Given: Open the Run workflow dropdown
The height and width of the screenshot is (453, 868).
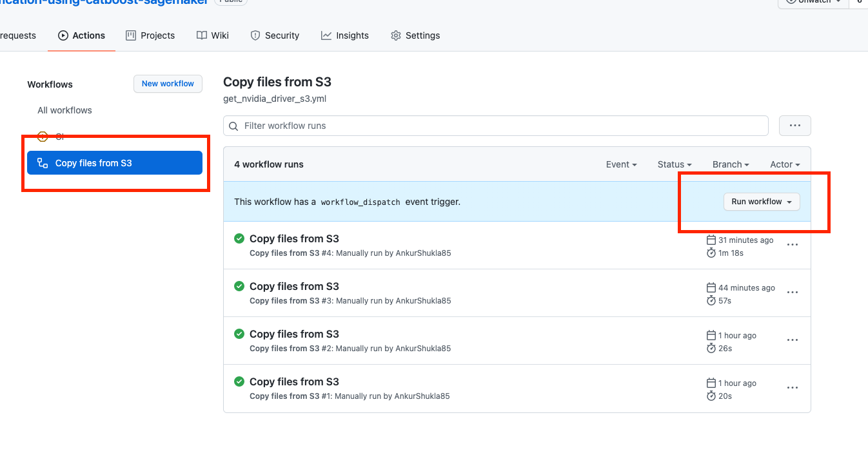Looking at the screenshot, I should point(762,202).
